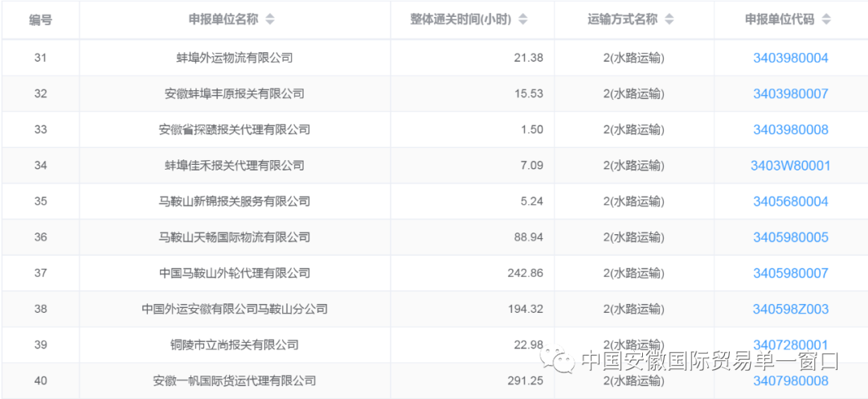Click row number 34
Image resolution: width=868 pixels, height=399 pixels.
coord(40,165)
